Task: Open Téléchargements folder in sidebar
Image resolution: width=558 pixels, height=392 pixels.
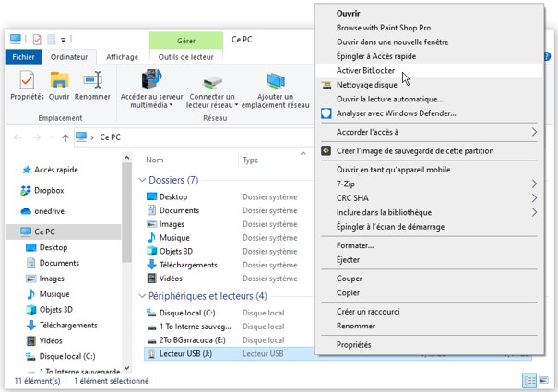Action: pyautogui.click(x=67, y=325)
